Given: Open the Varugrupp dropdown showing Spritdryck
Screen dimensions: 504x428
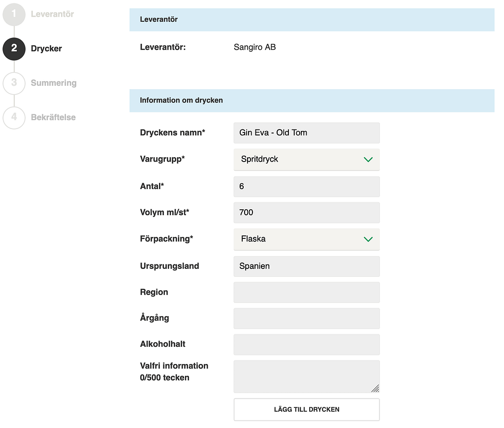Looking at the screenshot, I should (x=306, y=160).
